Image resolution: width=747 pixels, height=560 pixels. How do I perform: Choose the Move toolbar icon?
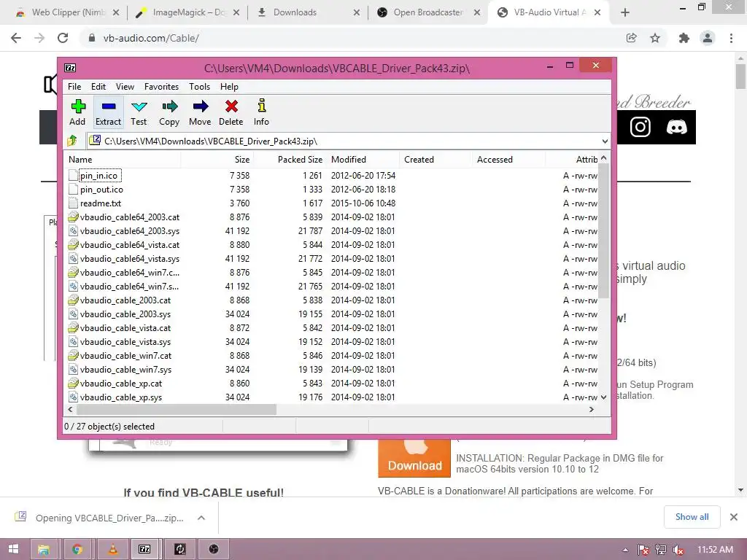[x=200, y=112]
